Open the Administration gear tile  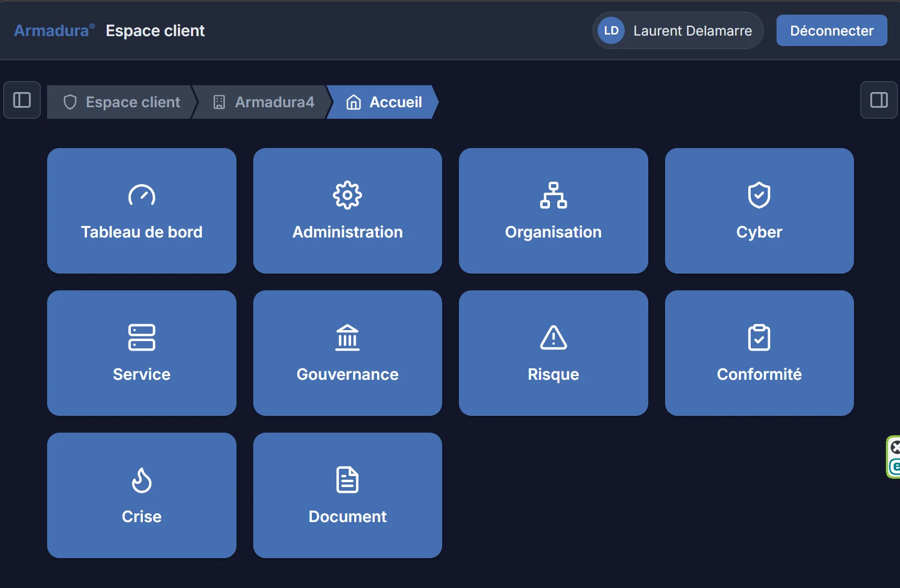pos(347,211)
